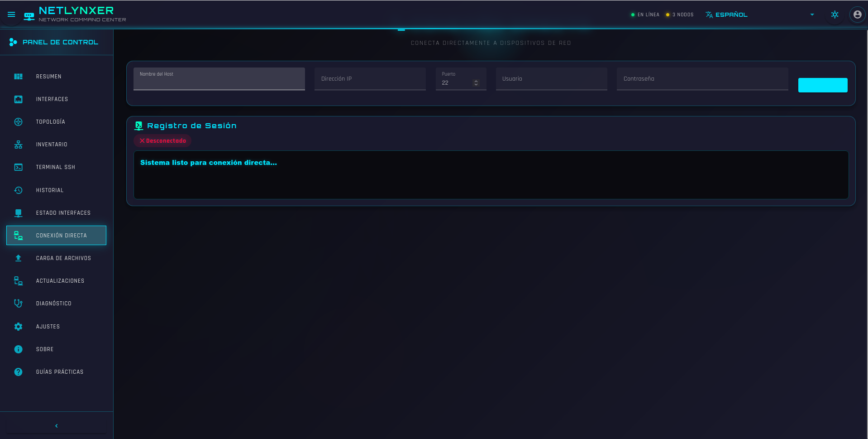Click the Ajustes gear icon
Screen dimensions: 868x439
[x=18, y=327]
